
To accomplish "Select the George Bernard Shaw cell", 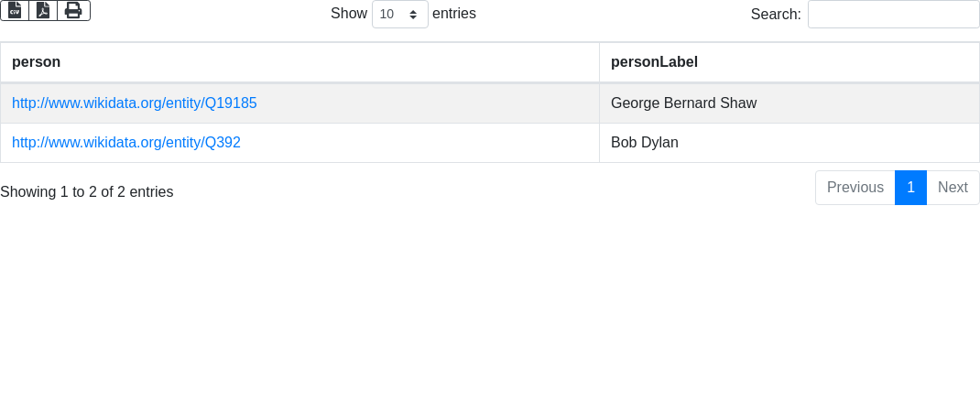I will [683, 103].
